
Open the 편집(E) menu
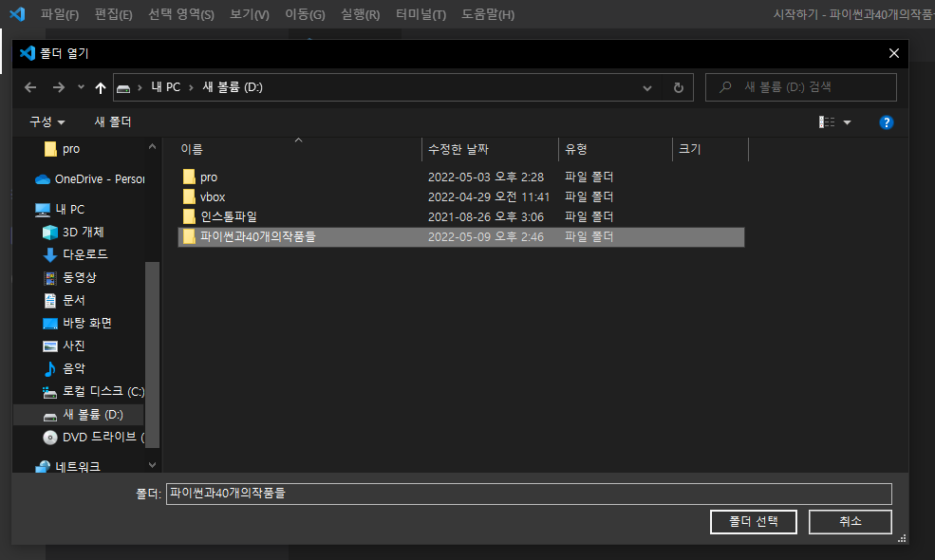[x=113, y=14]
